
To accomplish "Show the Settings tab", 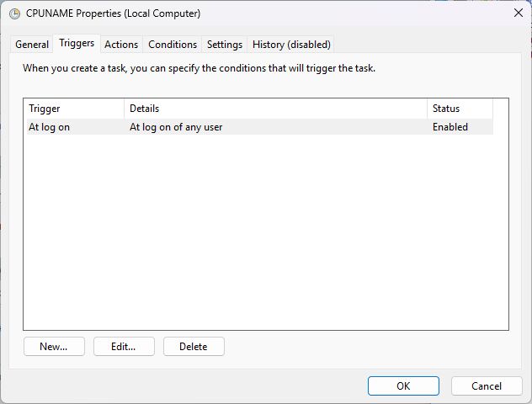I will tap(225, 45).
